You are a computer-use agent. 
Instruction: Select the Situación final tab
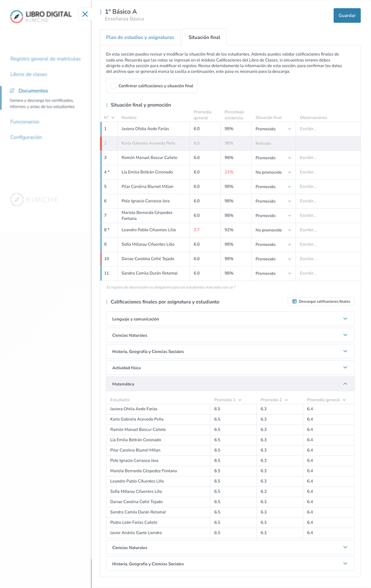pyautogui.click(x=204, y=37)
